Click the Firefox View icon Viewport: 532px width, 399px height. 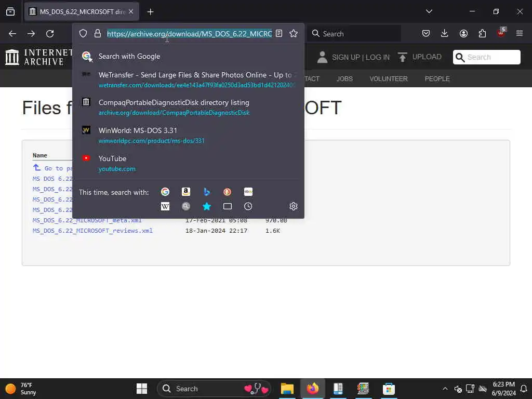click(10, 11)
